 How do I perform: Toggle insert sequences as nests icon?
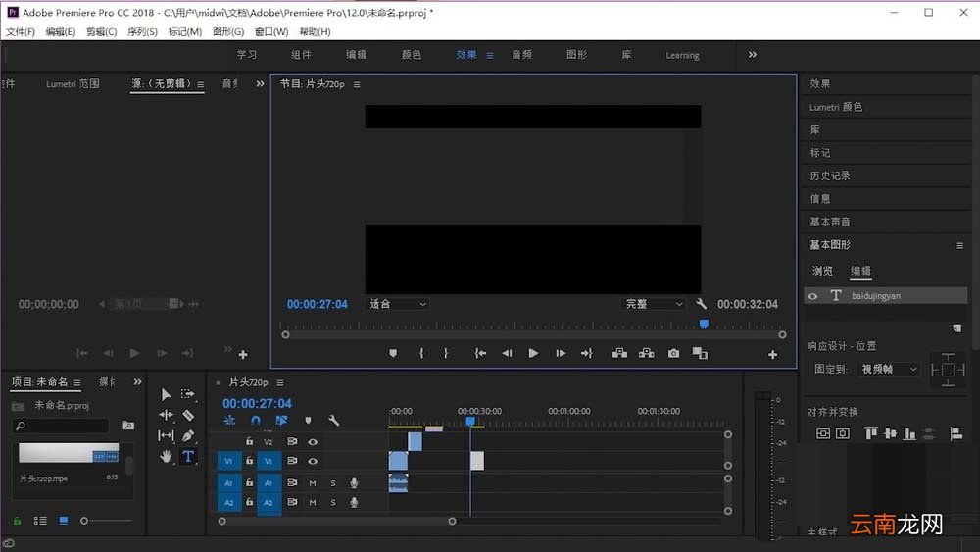click(x=229, y=420)
